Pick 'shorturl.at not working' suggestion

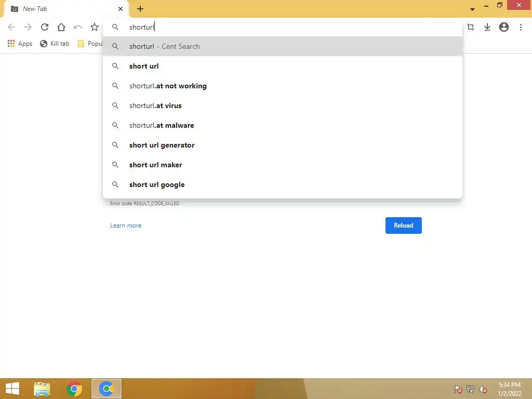[x=282, y=86]
